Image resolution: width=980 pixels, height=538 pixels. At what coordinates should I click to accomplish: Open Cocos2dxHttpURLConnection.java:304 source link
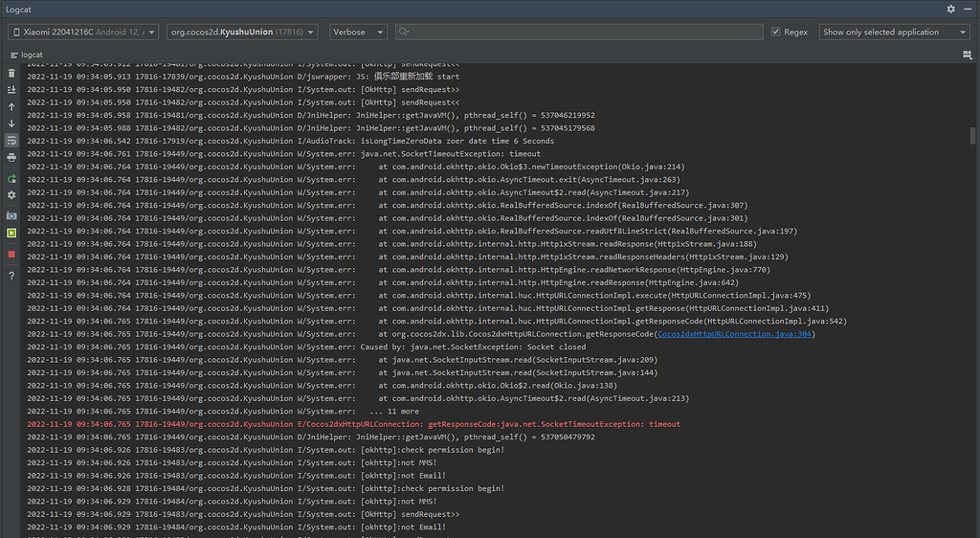tap(734, 334)
